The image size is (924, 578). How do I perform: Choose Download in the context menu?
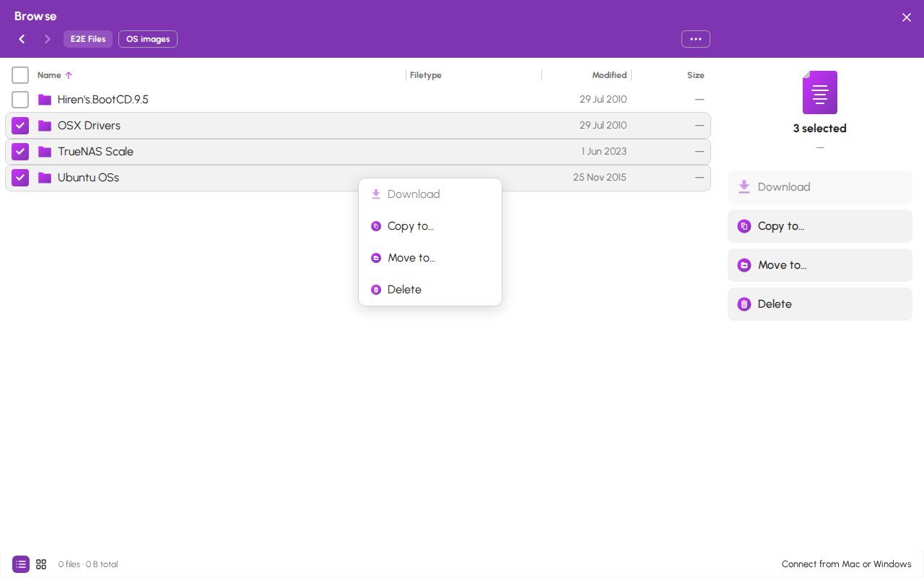[x=430, y=194]
